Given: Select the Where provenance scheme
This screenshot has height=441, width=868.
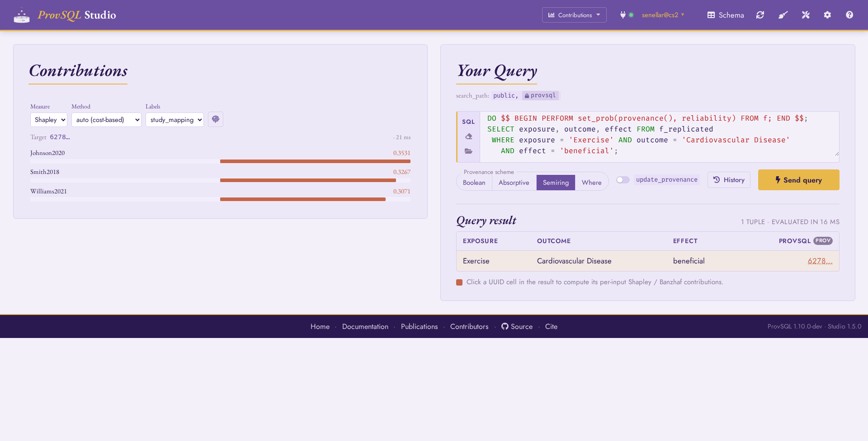Looking at the screenshot, I should coord(591,183).
